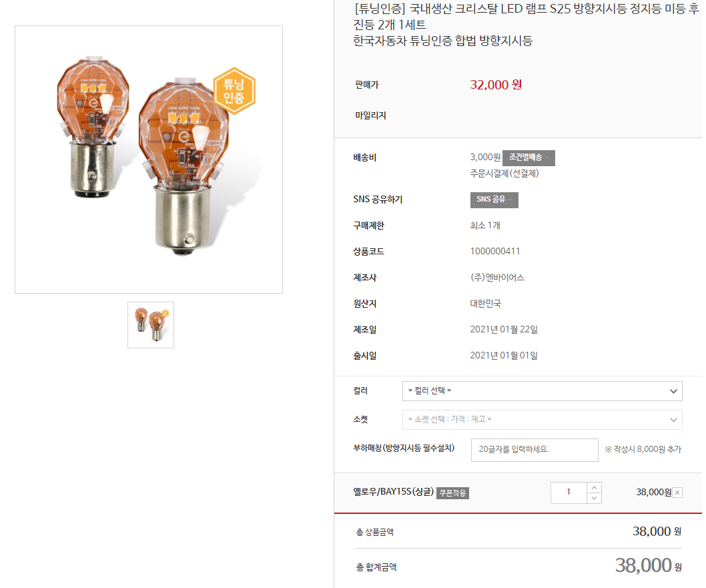Image resolution: width=706 pixels, height=588 pixels.
Task: Click the 총 합계금액 38,000 total
Action: pyautogui.click(x=649, y=565)
